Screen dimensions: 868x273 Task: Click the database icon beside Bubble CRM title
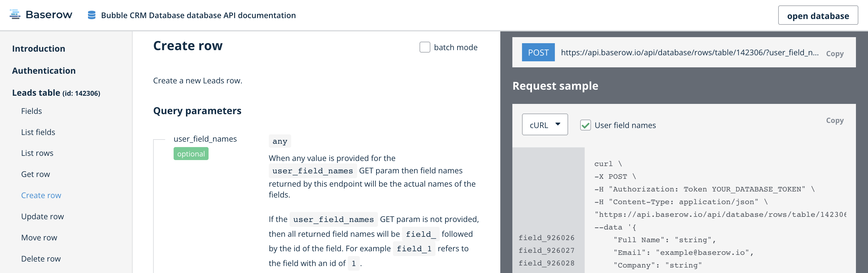92,15
